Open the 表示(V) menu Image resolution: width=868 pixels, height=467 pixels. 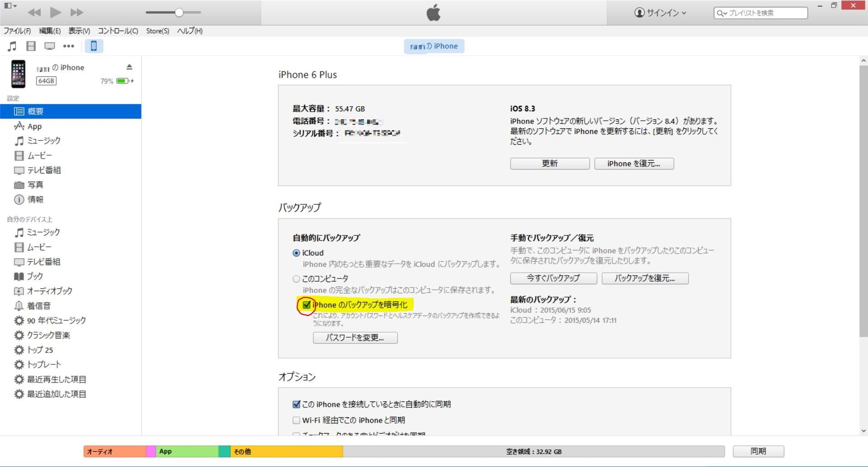[x=79, y=31]
